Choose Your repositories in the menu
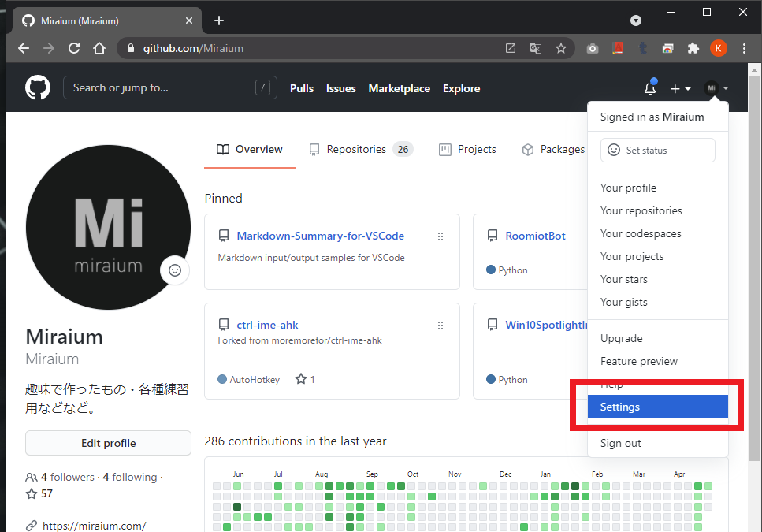Image resolution: width=762 pixels, height=532 pixels. point(641,210)
